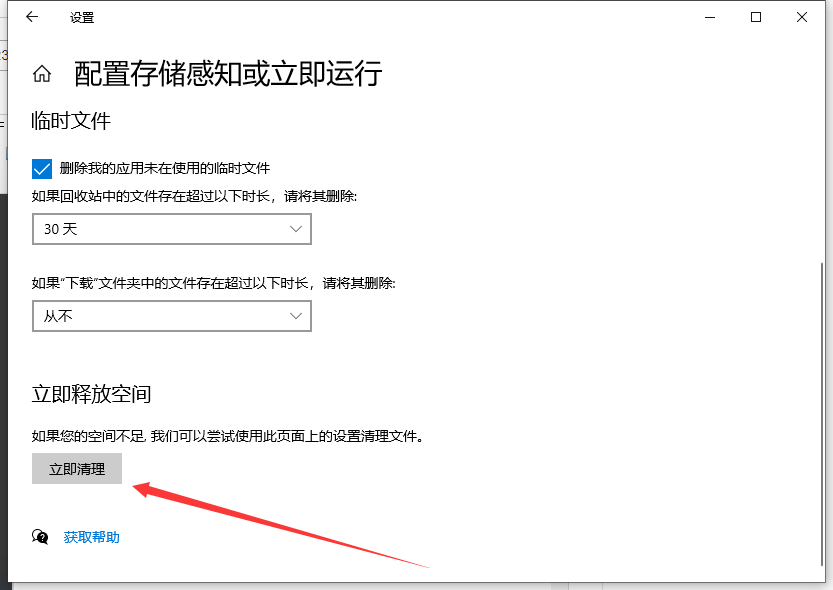Click chevron arrow on 从不 combo box
Screen dimensions: 833x590
(295, 316)
